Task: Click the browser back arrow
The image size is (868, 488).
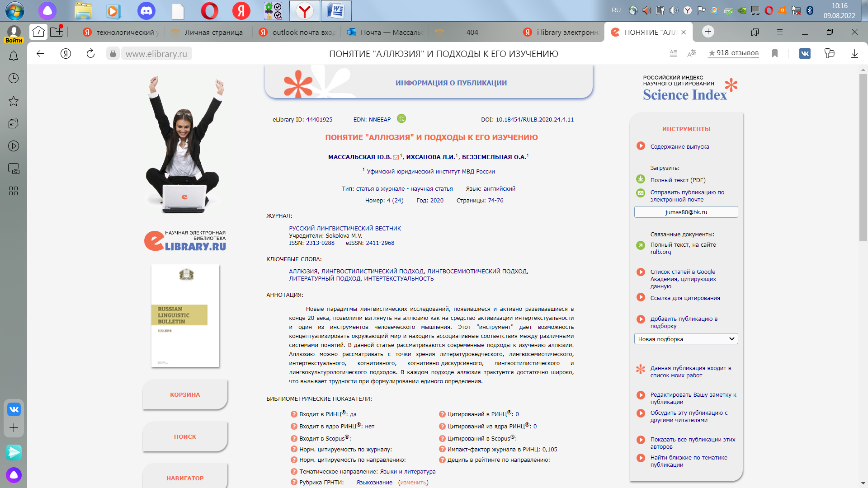Action: click(x=41, y=54)
